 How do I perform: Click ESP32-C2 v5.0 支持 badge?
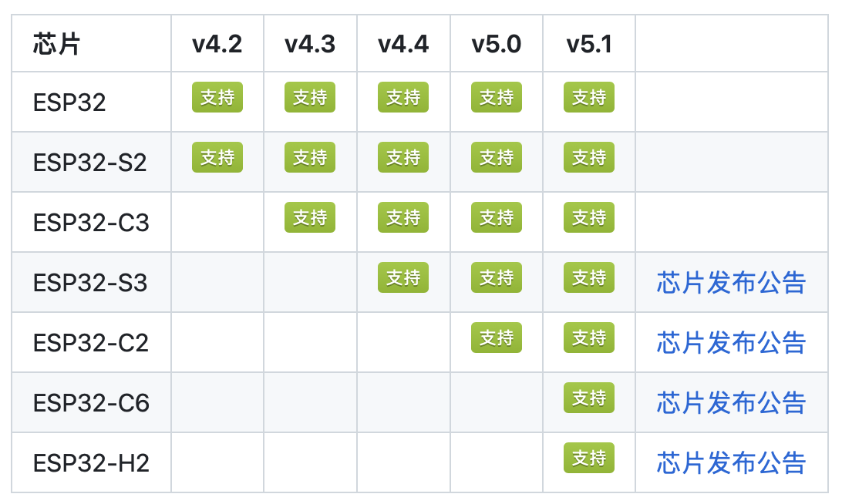497,338
